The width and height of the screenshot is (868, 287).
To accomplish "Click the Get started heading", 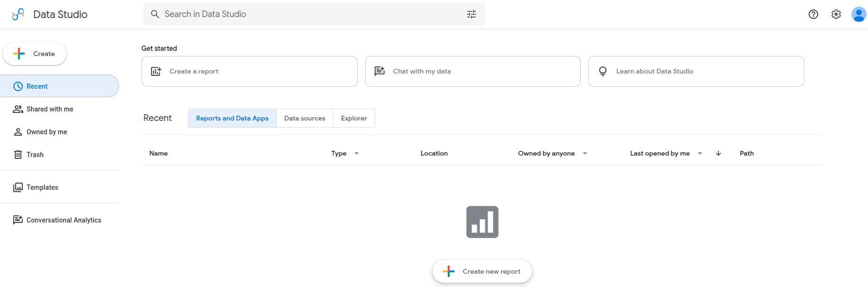I will pyautogui.click(x=159, y=48).
